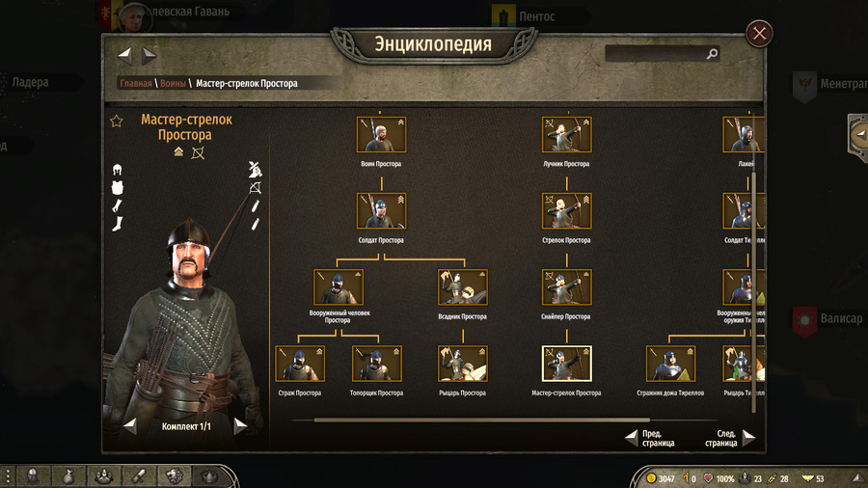868x488 pixels.
Task: Click the helmet equipment slot icon
Action: [117, 170]
